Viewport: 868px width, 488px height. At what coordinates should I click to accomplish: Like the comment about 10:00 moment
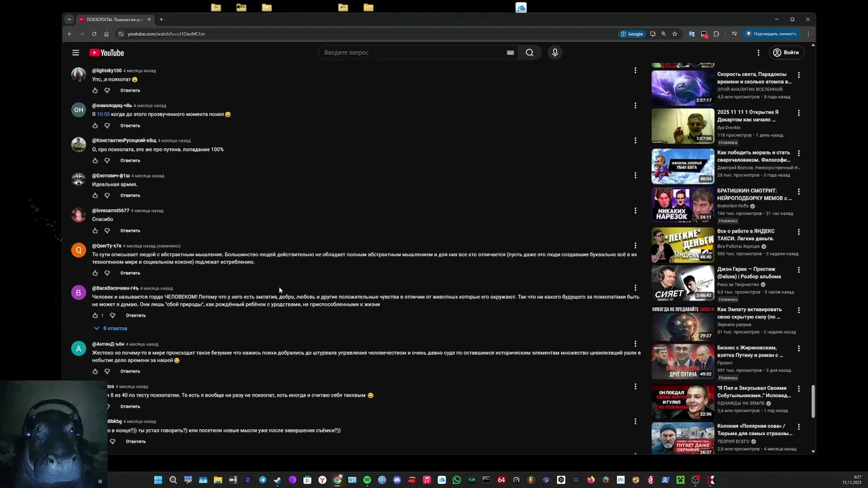(x=95, y=125)
